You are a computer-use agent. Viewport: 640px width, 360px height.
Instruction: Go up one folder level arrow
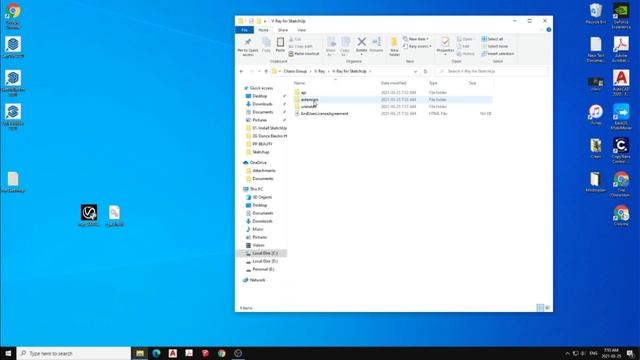pos(266,71)
